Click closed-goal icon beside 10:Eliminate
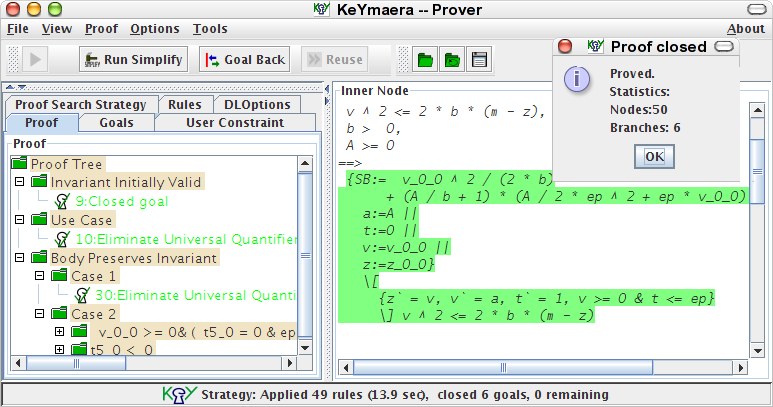 pyautogui.click(x=62, y=239)
